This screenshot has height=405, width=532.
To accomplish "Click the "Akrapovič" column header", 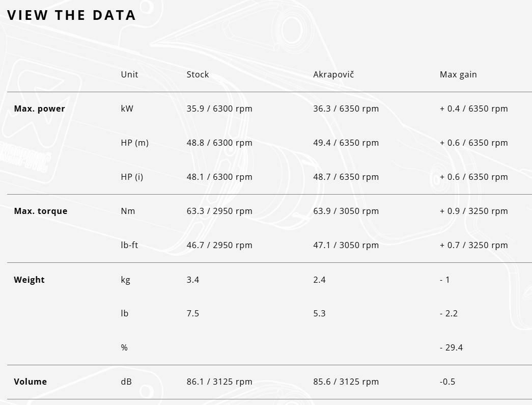I will pyautogui.click(x=333, y=74).
